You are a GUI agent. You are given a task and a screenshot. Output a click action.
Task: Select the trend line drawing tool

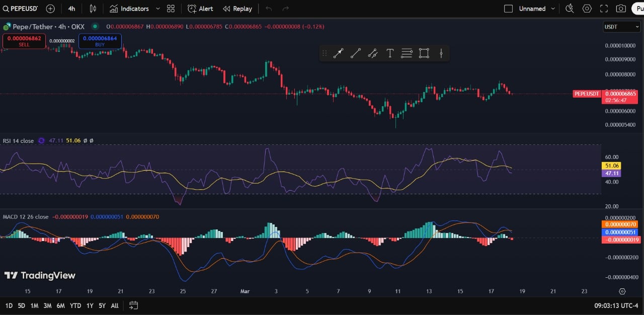pos(355,53)
